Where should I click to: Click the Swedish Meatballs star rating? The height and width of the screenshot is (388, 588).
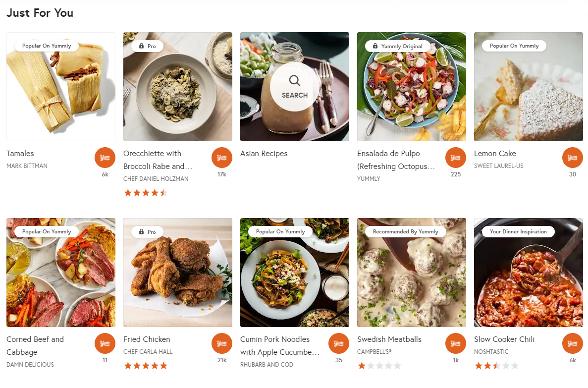point(379,366)
